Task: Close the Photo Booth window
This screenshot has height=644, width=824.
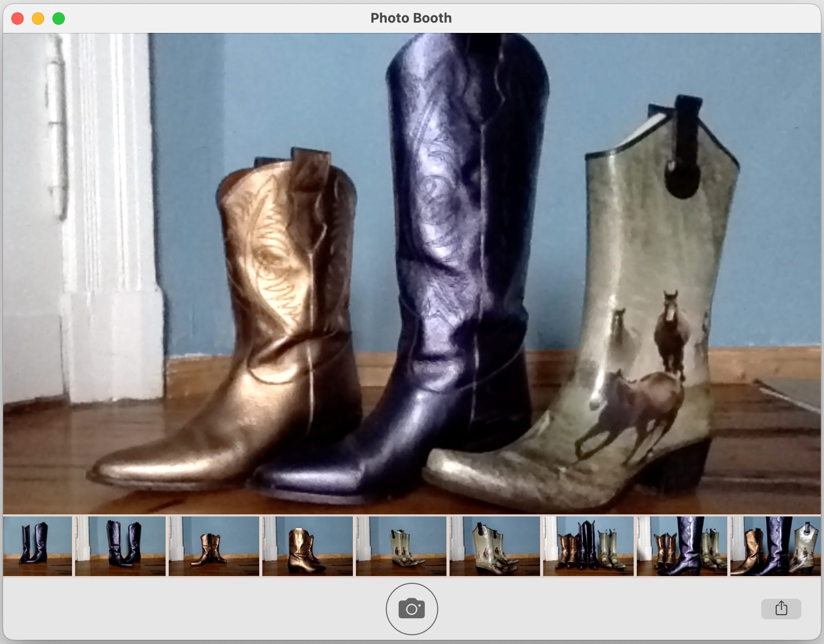Action: [17, 19]
